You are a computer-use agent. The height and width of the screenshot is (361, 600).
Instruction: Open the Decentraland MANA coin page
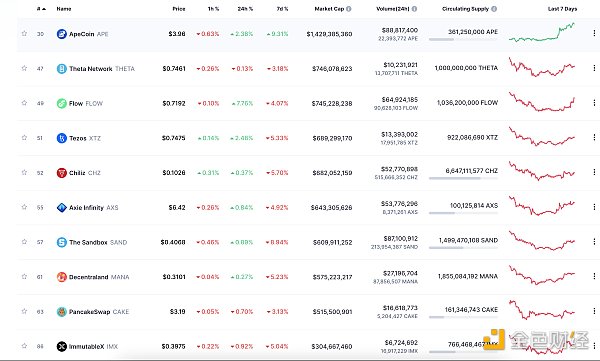(x=99, y=277)
